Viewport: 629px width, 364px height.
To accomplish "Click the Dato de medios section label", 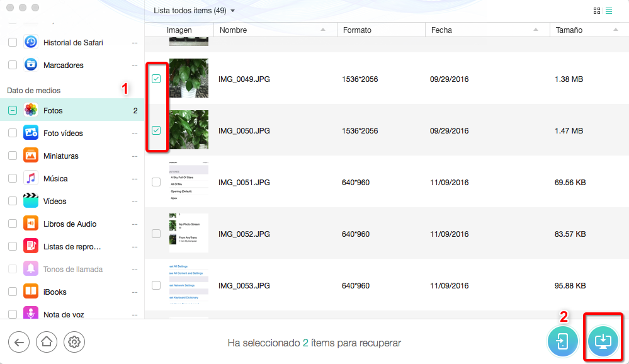I will click(34, 90).
